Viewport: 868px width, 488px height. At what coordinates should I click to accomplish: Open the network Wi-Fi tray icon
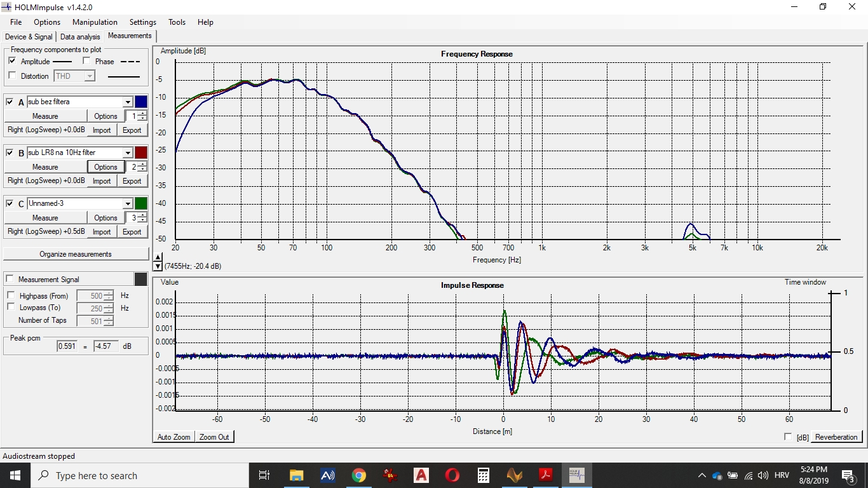click(749, 475)
